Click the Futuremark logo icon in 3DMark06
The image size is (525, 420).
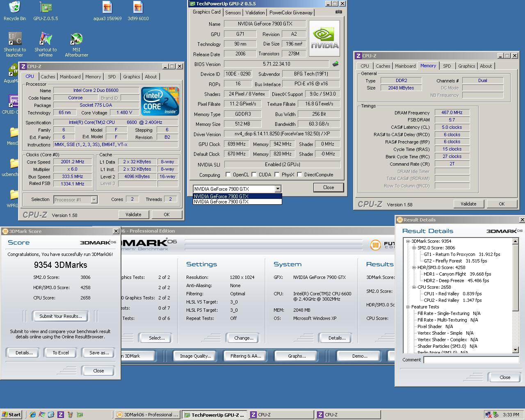click(375, 245)
